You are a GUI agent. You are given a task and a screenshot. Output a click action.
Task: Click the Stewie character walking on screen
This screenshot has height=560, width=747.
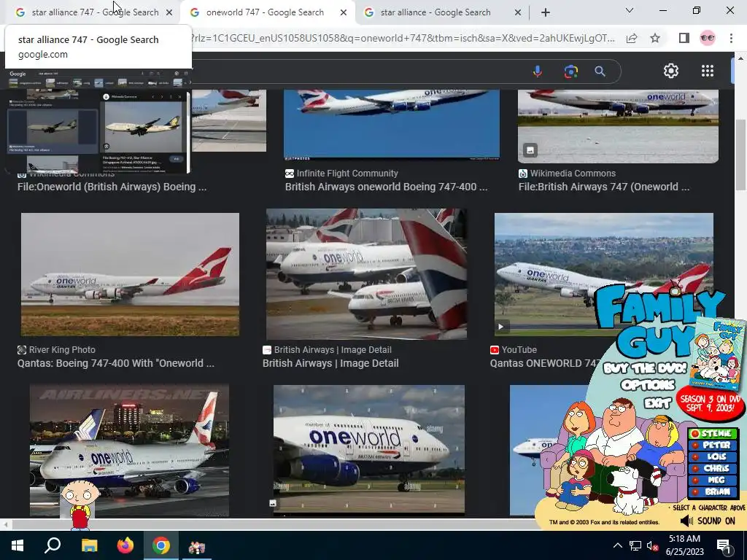[x=80, y=505]
